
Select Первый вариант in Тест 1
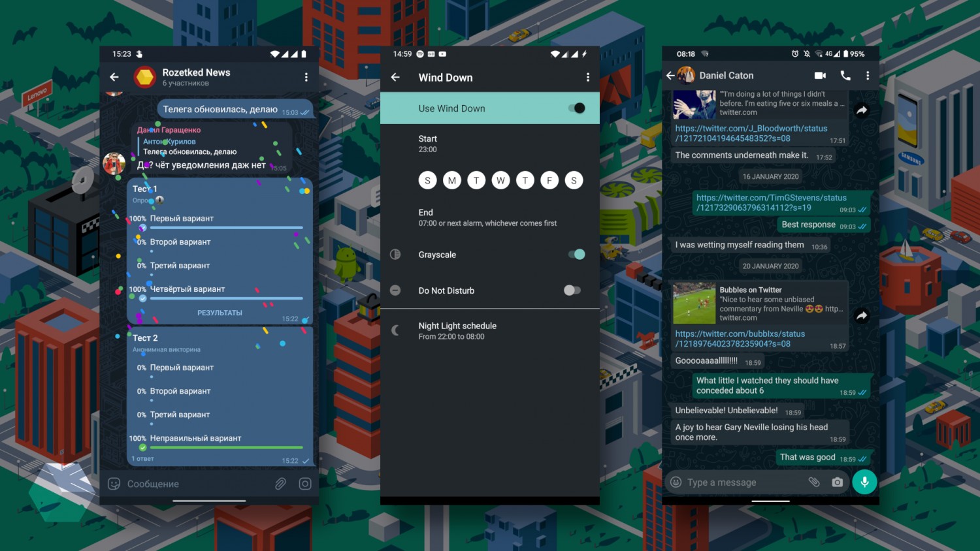click(182, 218)
